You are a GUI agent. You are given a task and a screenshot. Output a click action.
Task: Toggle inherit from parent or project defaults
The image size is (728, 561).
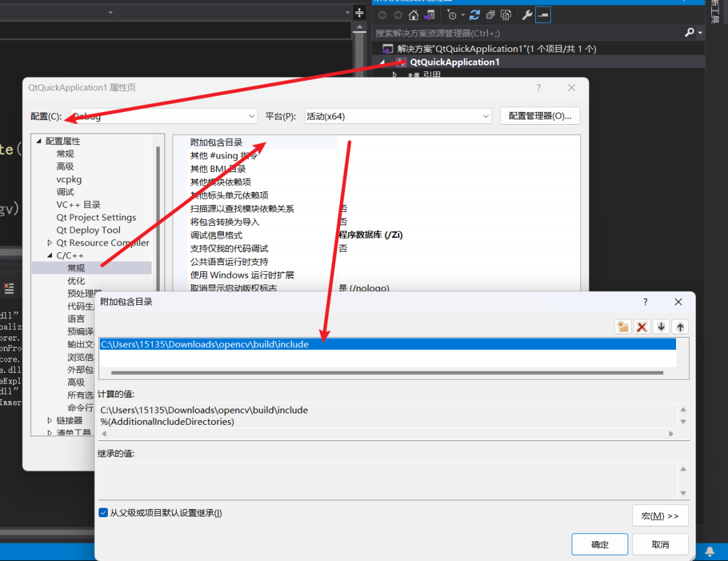(x=103, y=513)
